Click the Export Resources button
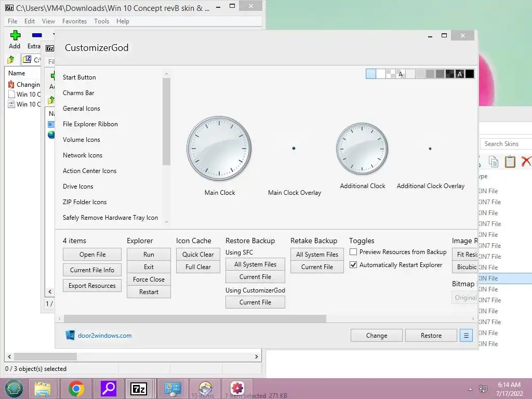This screenshot has height=399, width=532. [x=92, y=286]
